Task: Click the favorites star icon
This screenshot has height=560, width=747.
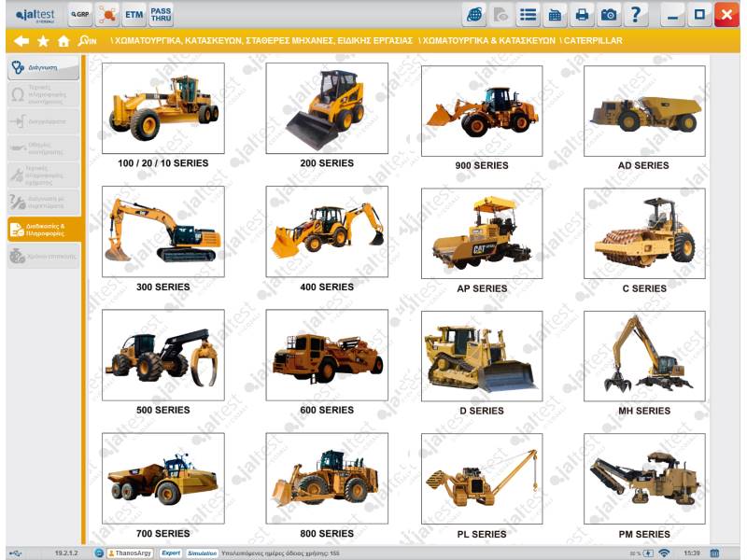Action: coord(43,41)
